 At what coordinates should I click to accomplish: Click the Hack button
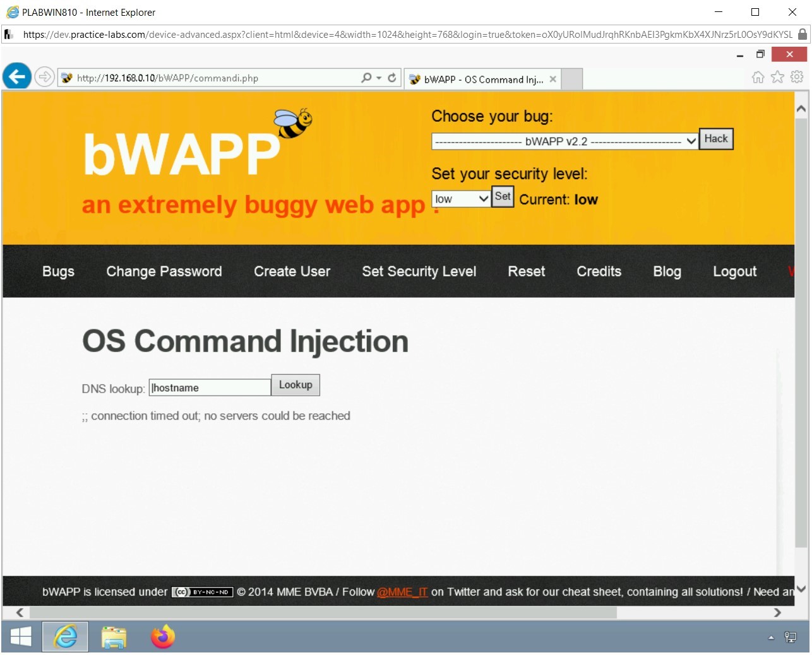point(715,139)
